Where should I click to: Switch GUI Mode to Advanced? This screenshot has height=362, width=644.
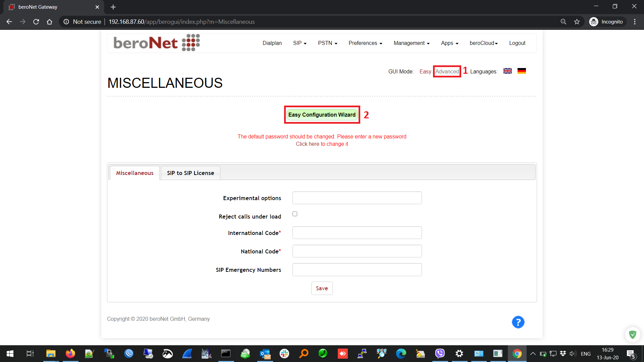tap(447, 71)
